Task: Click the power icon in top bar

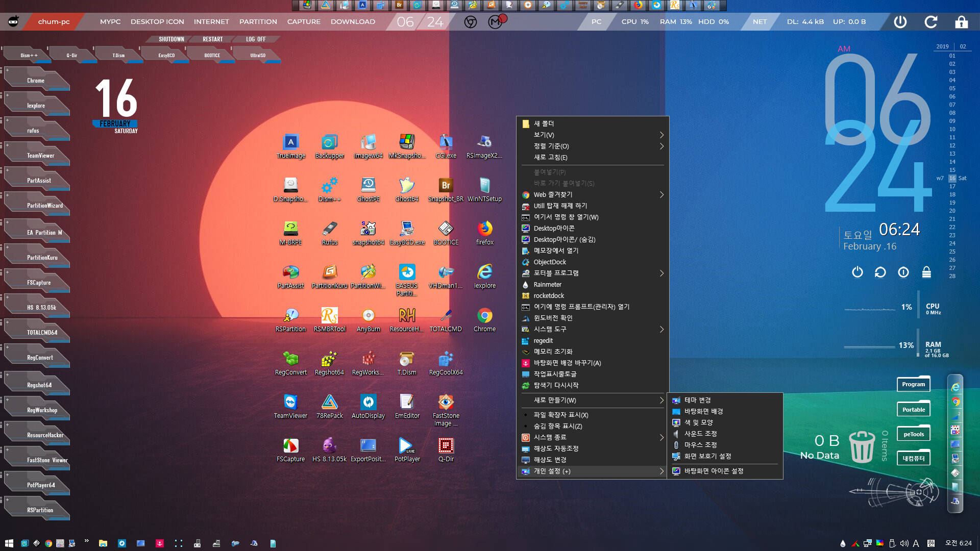Action: 900,22
